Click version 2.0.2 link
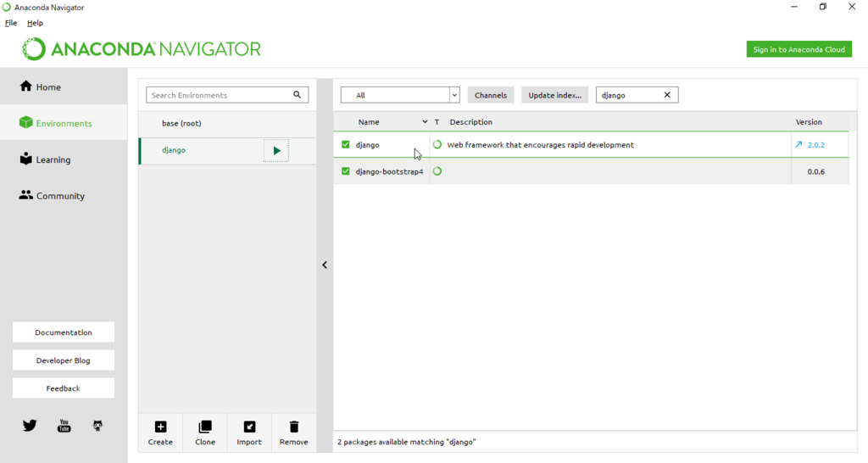This screenshot has width=868, height=463. point(816,144)
